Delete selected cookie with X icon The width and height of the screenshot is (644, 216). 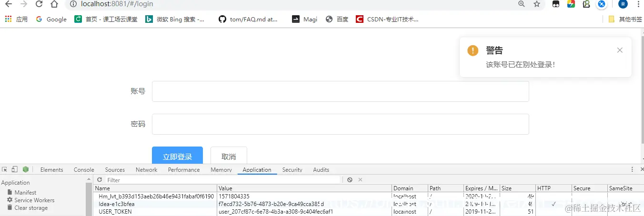(361, 180)
